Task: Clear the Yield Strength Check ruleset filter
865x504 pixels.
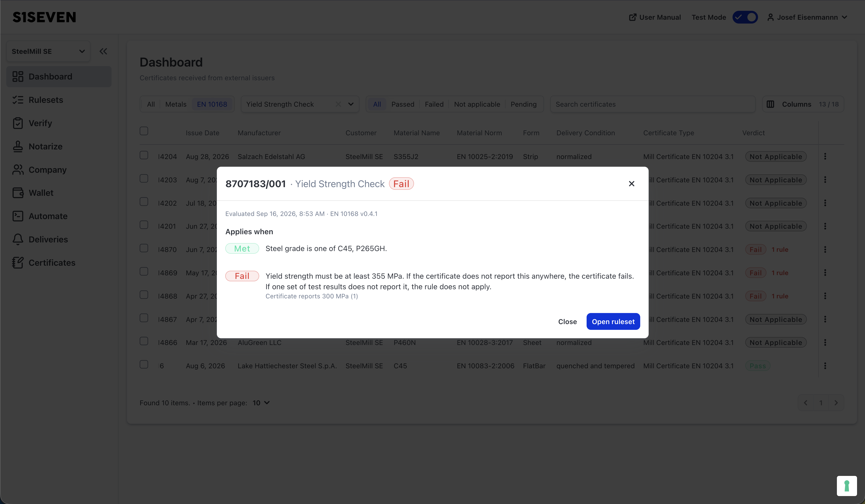Action: pos(338,104)
